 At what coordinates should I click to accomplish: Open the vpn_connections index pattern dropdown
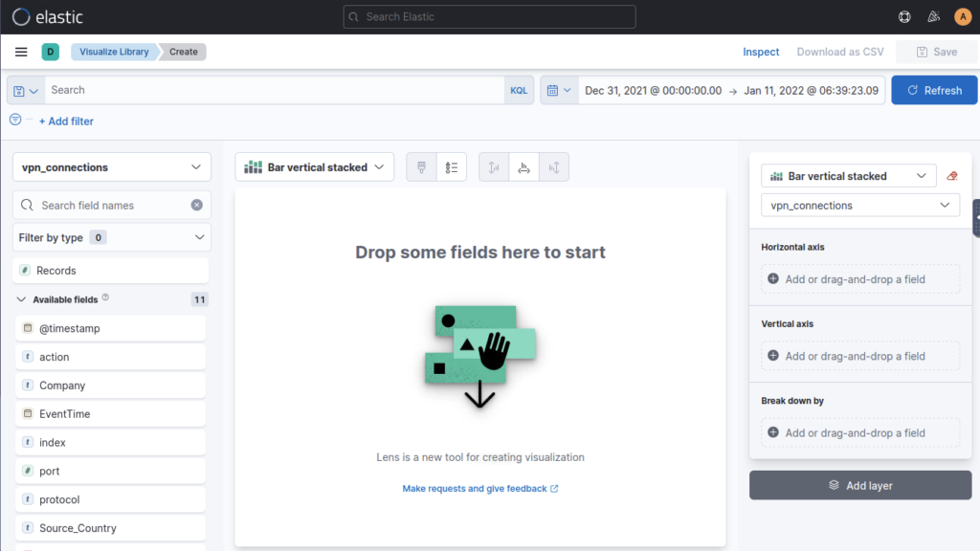tap(112, 167)
